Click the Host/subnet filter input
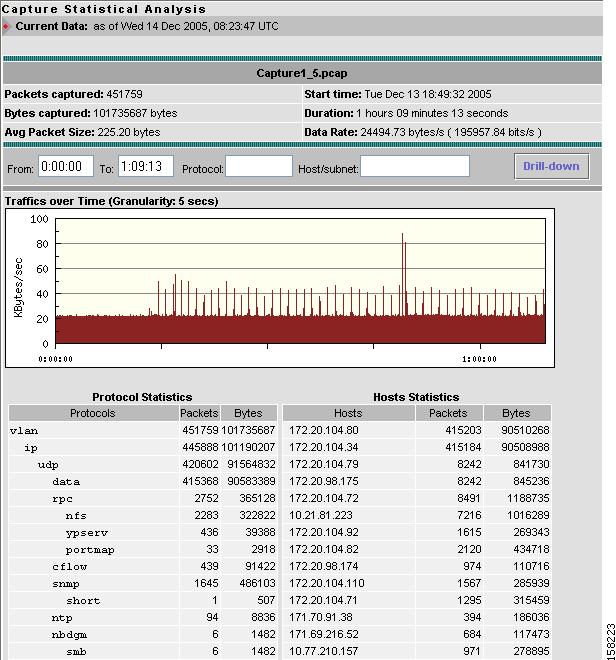The image size is (616, 660). pos(415,166)
